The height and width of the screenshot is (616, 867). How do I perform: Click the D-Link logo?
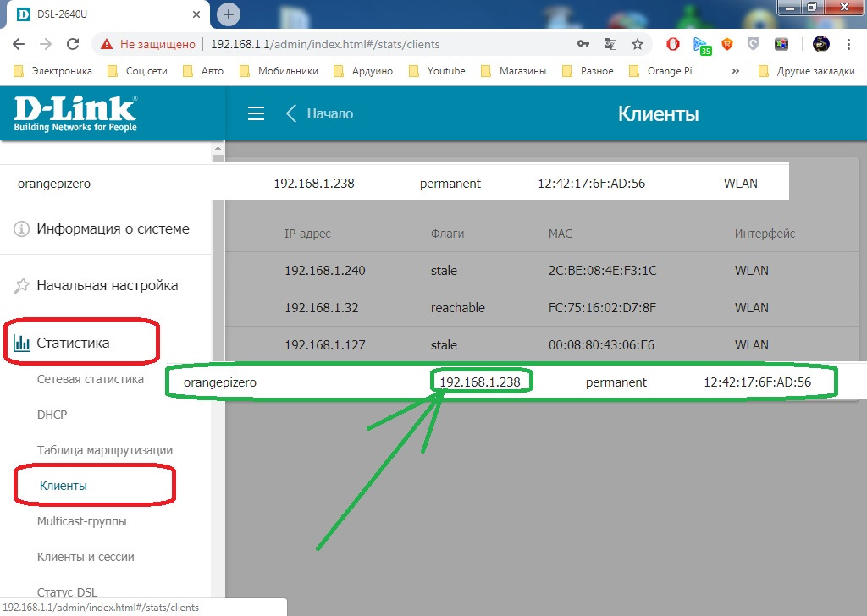tap(75, 114)
